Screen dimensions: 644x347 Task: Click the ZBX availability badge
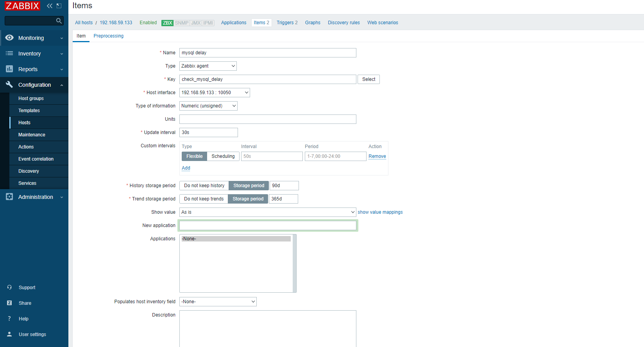[167, 23]
